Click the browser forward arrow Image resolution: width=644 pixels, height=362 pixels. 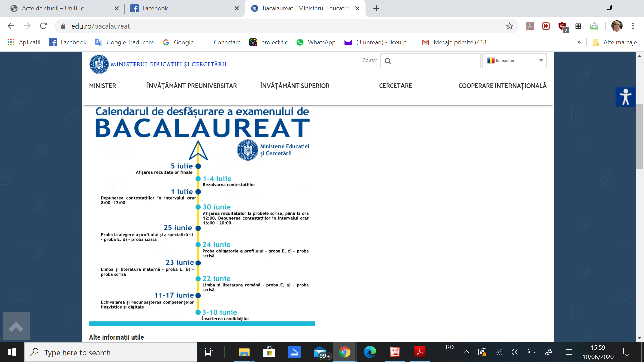tap(27, 26)
